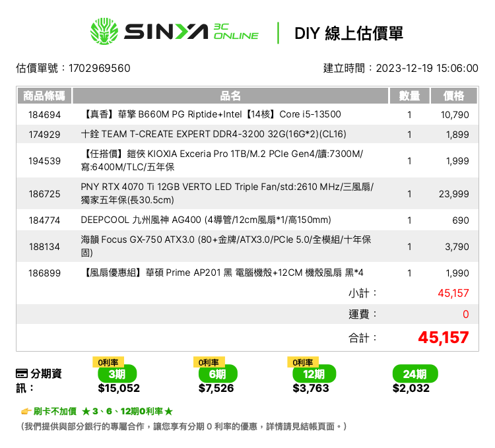Screen dimensions: 495x448
Task: Click the 0利率 tag above 3期
Action: (108, 362)
